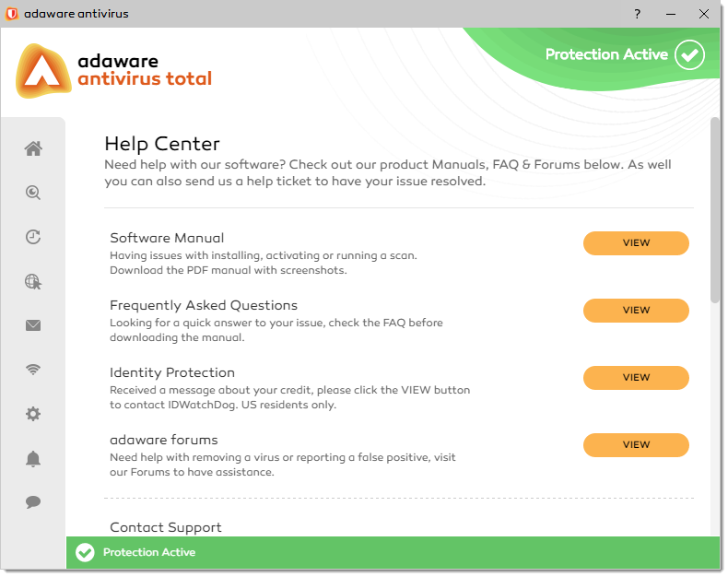Open the App Management gear icon

(33, 414)
